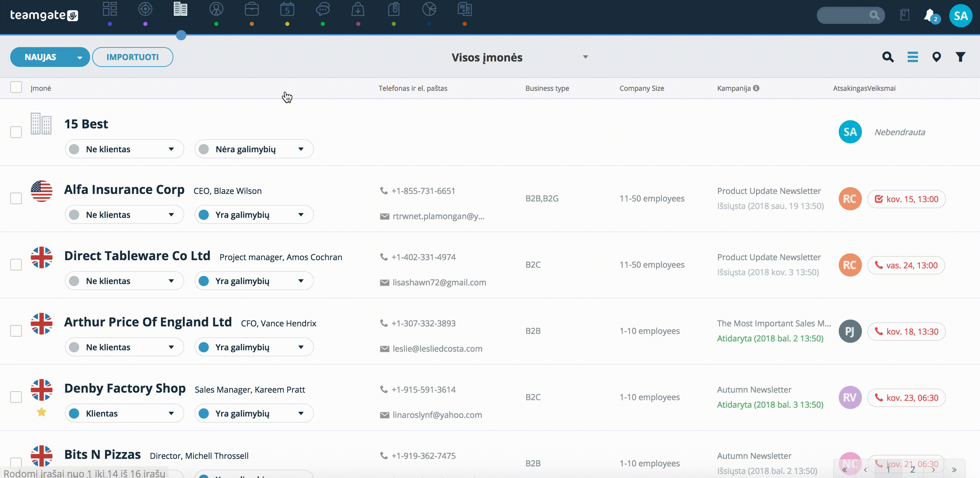The image size is (980, 478).
Task: Open the people contacts icon in top navigation
Action: (x=216, y=9)
